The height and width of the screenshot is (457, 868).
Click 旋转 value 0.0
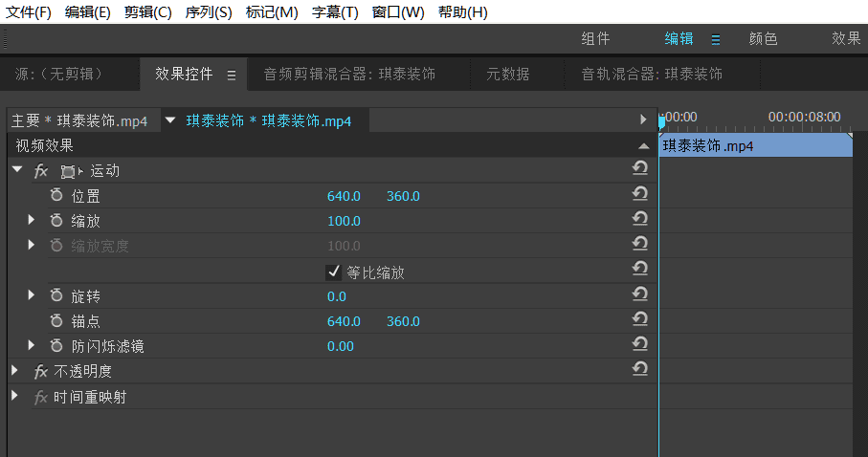(336, 296)
